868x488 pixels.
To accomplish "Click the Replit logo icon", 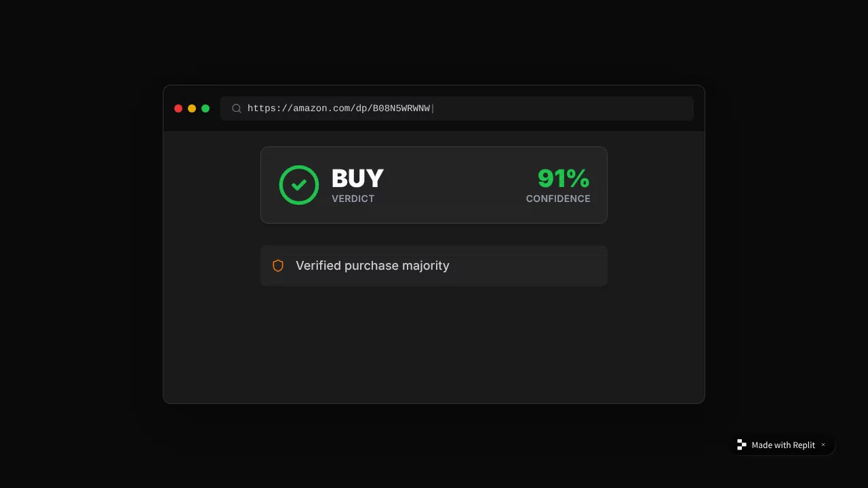I will coord(742,445).
